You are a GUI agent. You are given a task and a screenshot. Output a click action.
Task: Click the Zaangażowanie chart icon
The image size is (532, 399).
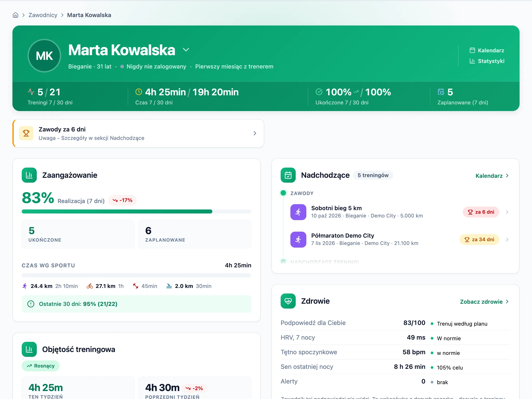[x=29, y=175]
